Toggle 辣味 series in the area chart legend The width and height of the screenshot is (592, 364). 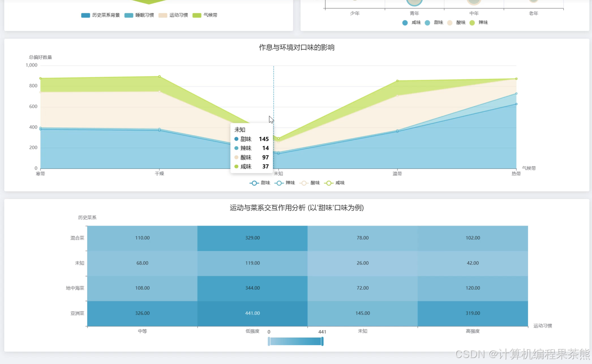285,183
